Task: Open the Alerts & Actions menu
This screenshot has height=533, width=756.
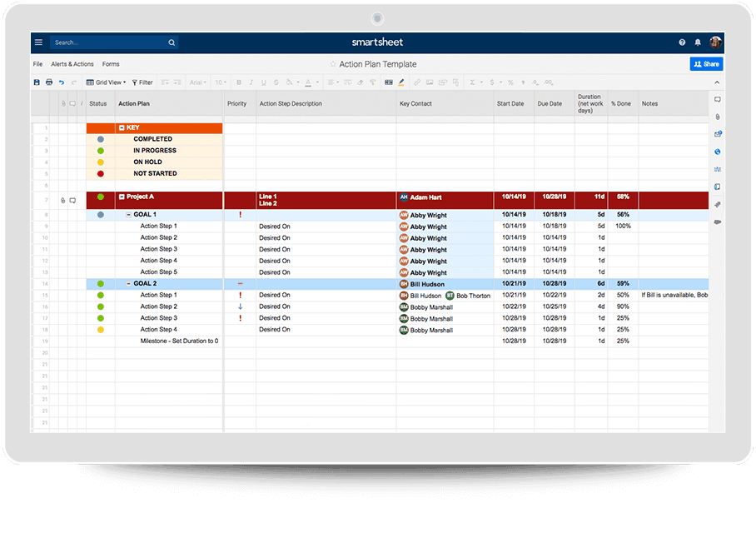Action: click(x=72, y=64)
